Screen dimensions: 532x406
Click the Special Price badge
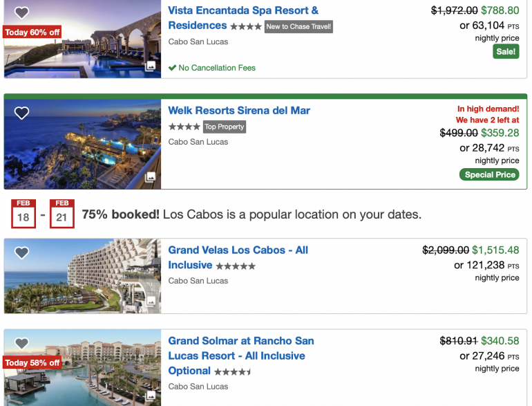(x=489, y=175)
